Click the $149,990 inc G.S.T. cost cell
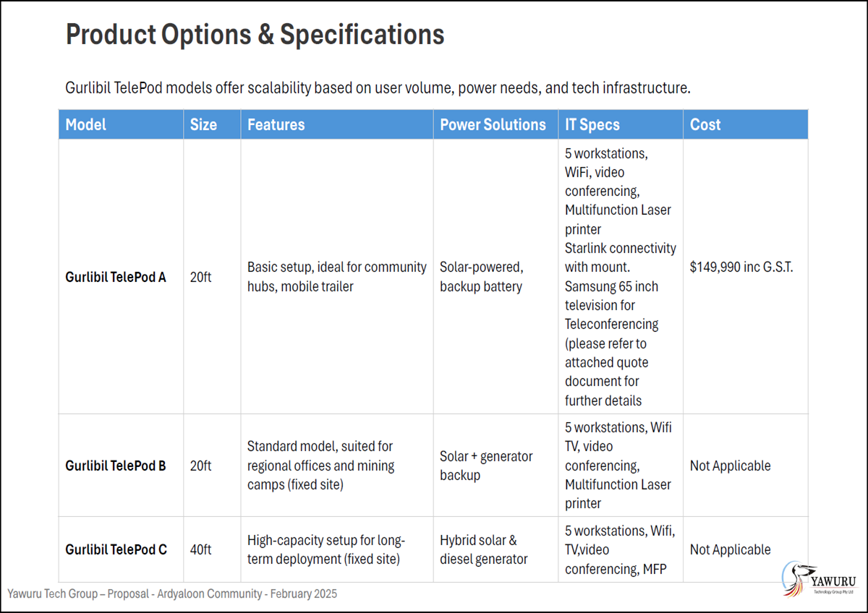Viewport: 868px width, 613px height. (741, 267)
